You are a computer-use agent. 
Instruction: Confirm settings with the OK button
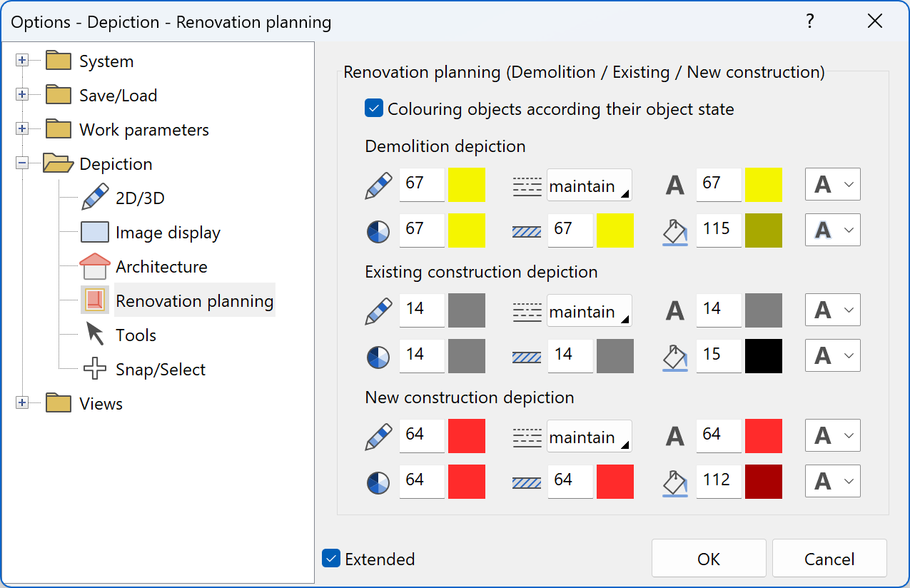click(x=708, y=558)
